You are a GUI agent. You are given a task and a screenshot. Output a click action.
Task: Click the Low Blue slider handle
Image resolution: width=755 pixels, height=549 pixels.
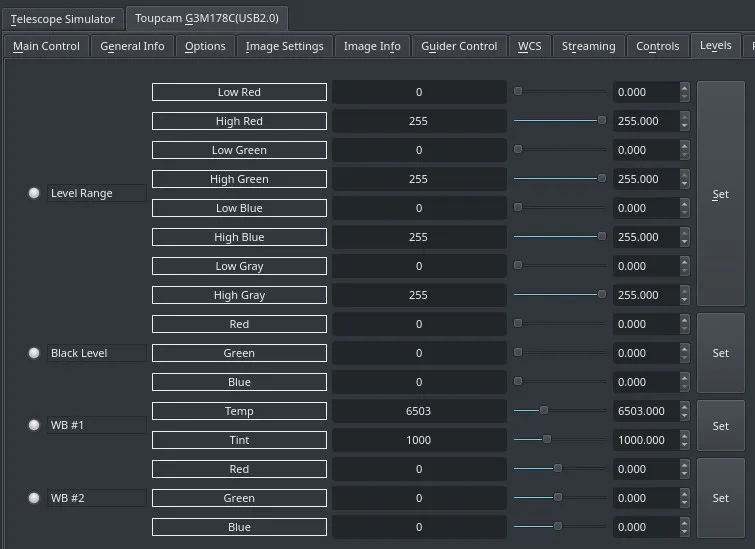(x=518, y=207)
